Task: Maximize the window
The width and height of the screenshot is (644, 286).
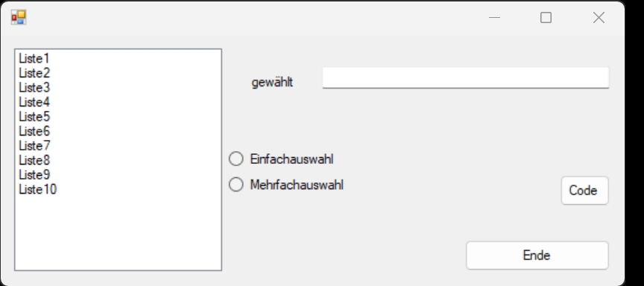Action: [546, 18]
